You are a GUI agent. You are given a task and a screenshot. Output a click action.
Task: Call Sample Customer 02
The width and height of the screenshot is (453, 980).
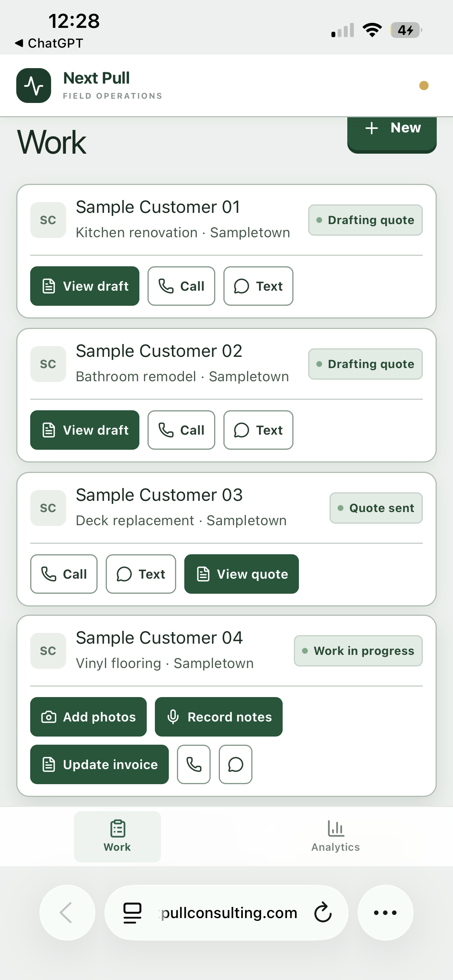(181, 430)
